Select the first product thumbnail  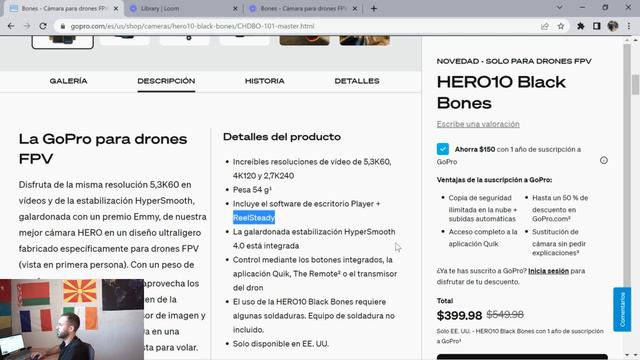pos(62,42)
